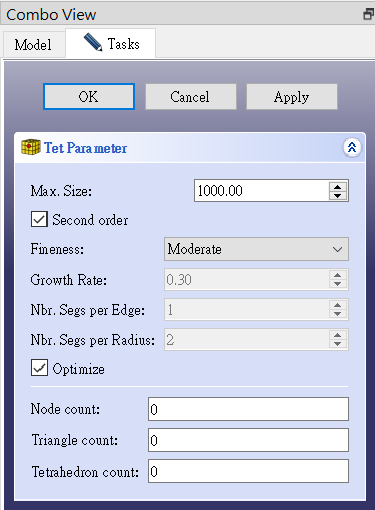Select the Tasks tab

click(x=111, y=43)
